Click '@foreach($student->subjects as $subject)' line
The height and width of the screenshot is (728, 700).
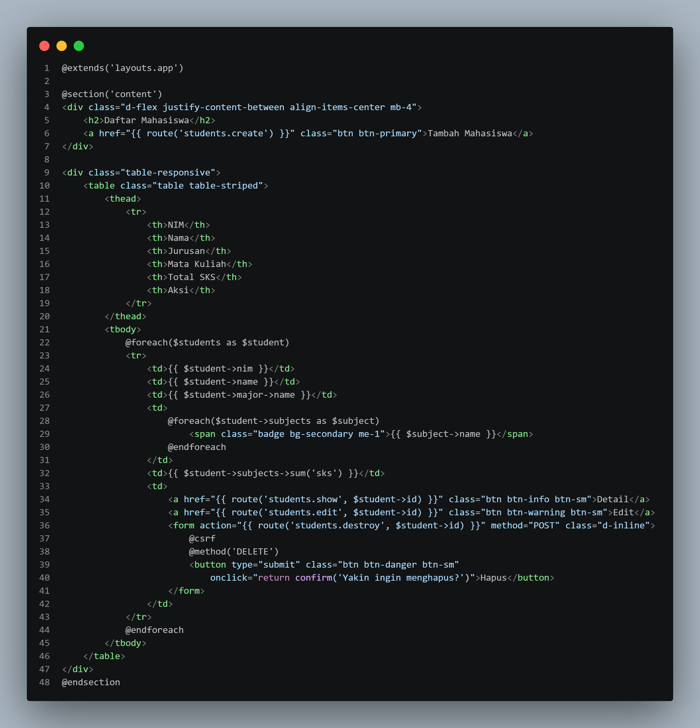[273, 421]
